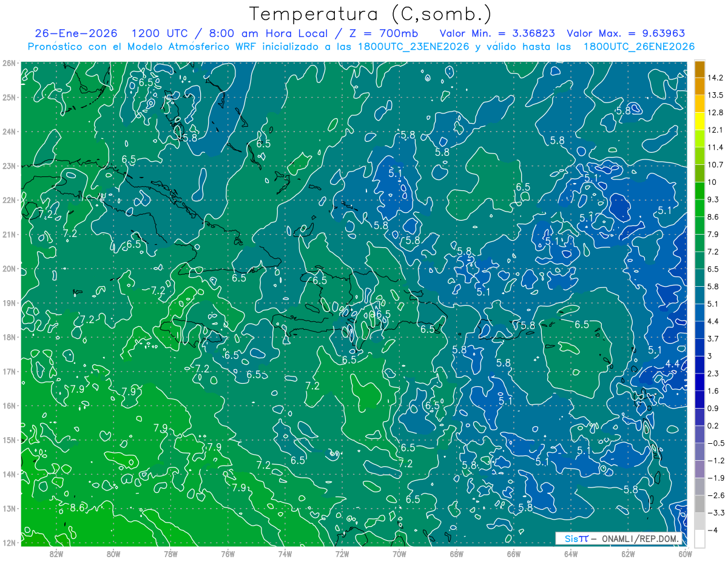Click the "18N" latitude axis label
Screen dimensions: 728x562
[9, 337]
